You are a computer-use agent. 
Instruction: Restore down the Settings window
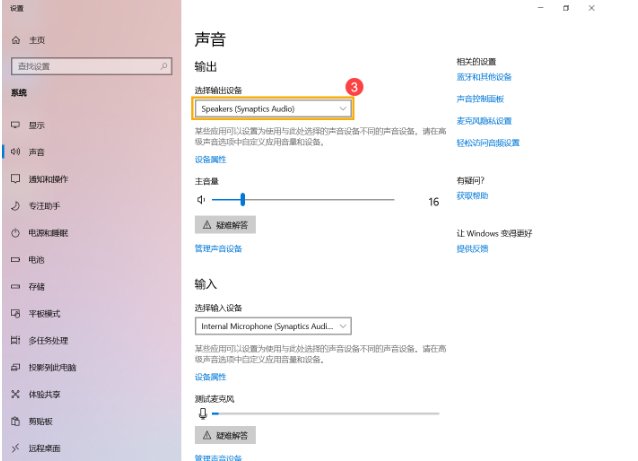[566, 8]
